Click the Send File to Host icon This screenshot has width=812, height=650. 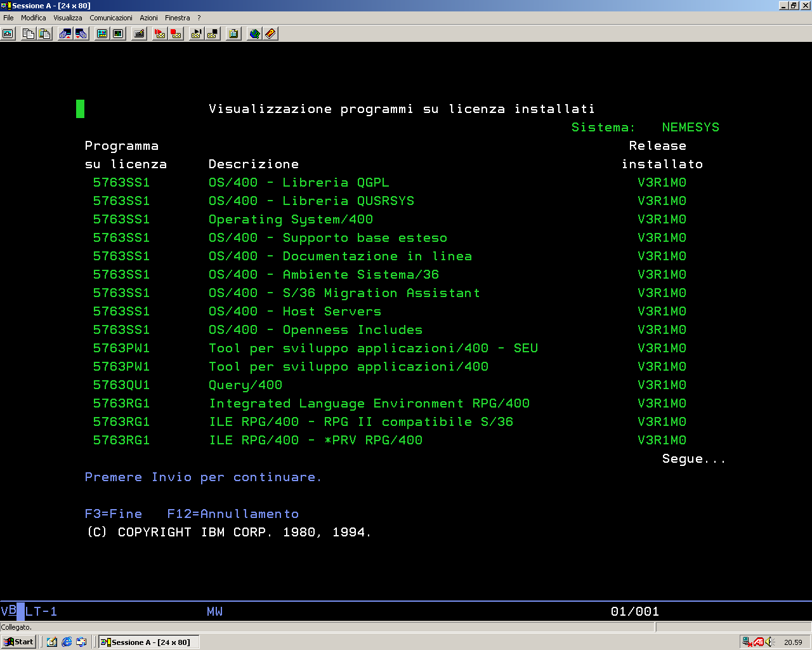point(65,34)
